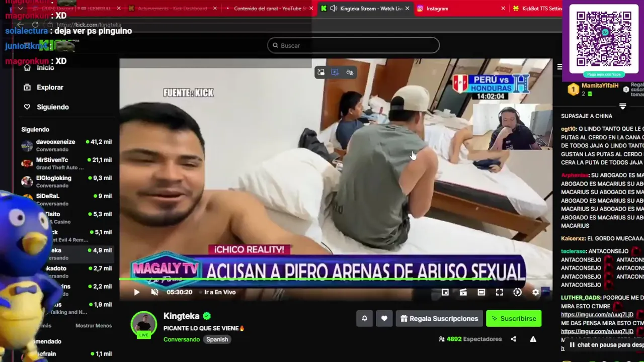The height and width of the screenshot is (362, 644).
Task: Expand the top gifters chevron
Action: pos(622,106)
